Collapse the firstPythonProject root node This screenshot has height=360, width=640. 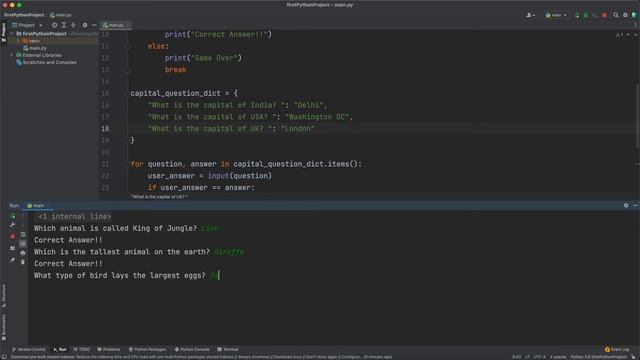click(x=12, y=33)
